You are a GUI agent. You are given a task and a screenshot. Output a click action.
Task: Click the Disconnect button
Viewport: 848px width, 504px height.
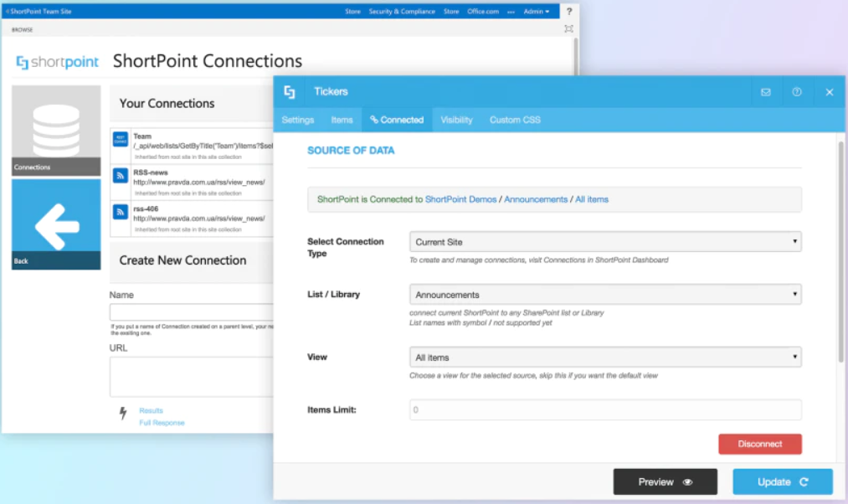click(759, 444)
